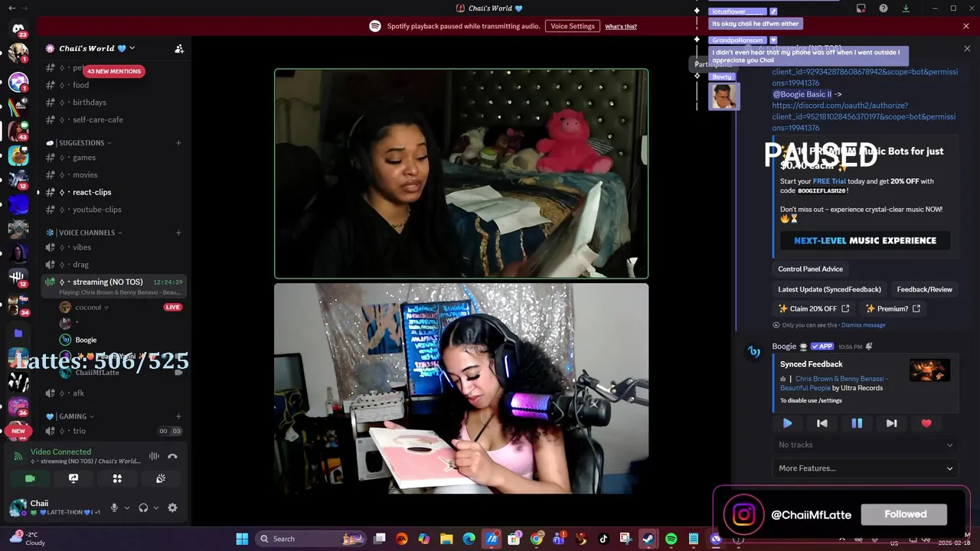Expand the No tracks dropdown
980x551 pixels.
point(865,445)
